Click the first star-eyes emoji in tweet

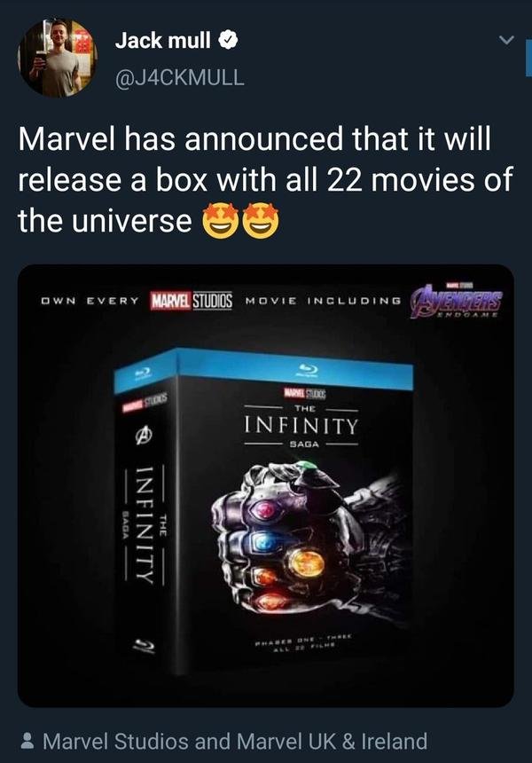(x=220, y=221)
